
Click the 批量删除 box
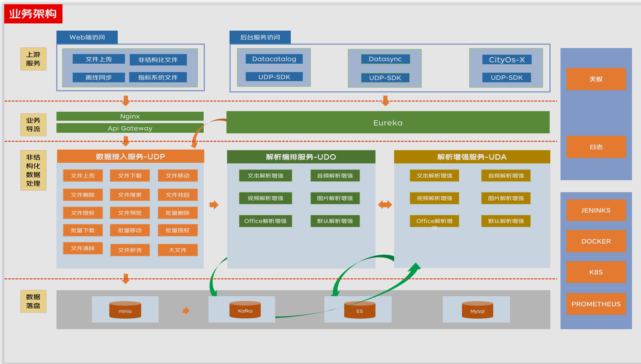(178, 213)
